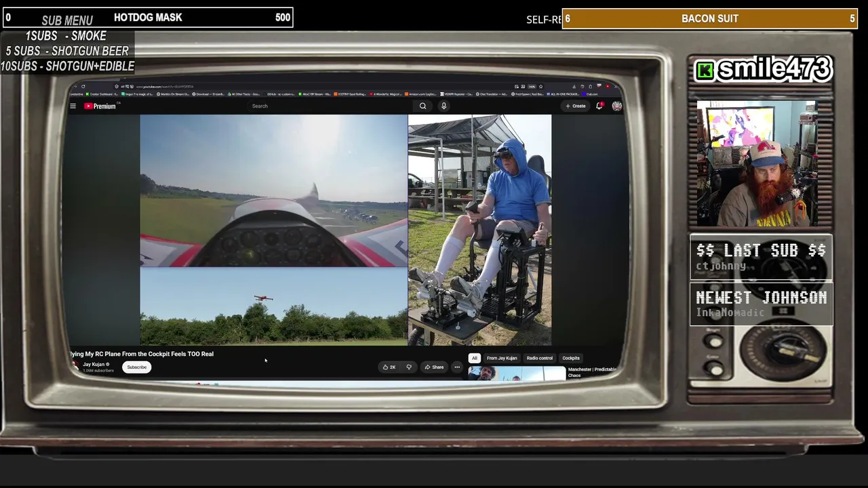Click the 'ctjohnny' last subscriber name

point(721,266)
